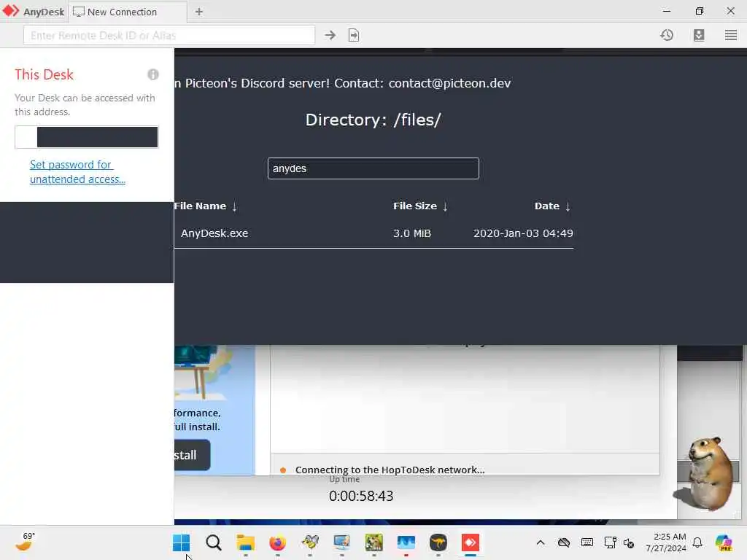The height and width of the screenshot is (560, 747).
Task: Click the install AnyDesk download icon
Action: tap(698, 35)
